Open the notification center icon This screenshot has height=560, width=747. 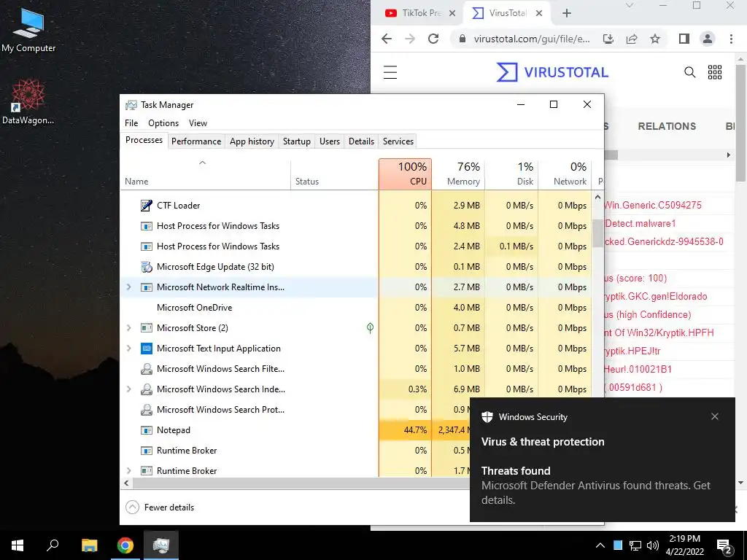click(724, 545)
